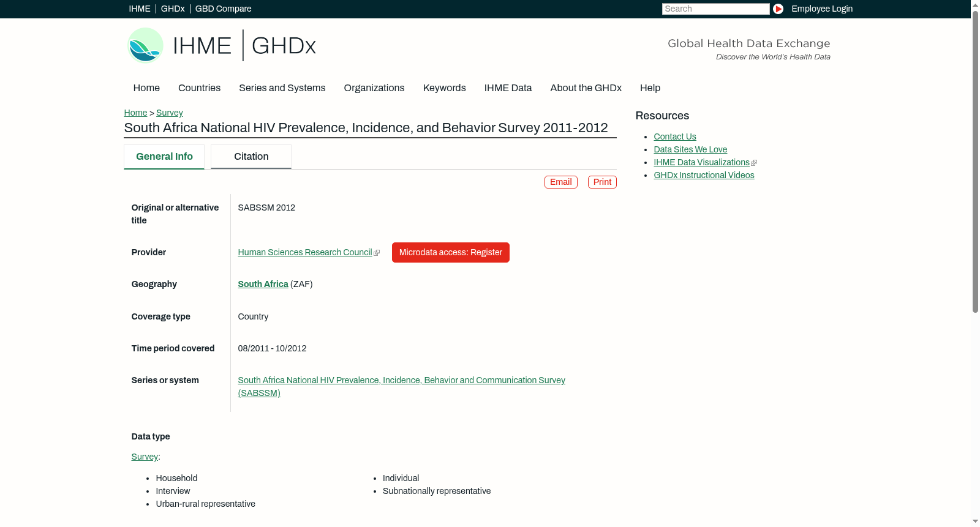
Task: Click the Global Health Data Exchange tagline
Action: click(x=748, y=43)
